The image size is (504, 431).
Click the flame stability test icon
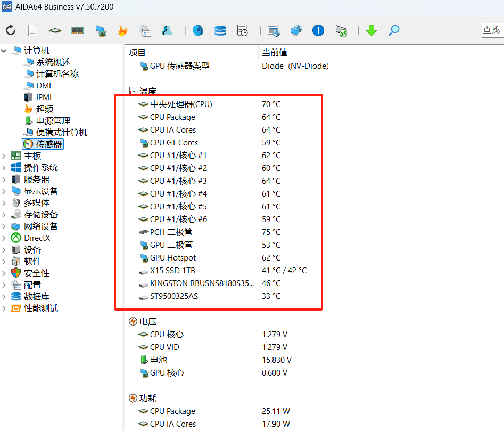tap(122, 30)
